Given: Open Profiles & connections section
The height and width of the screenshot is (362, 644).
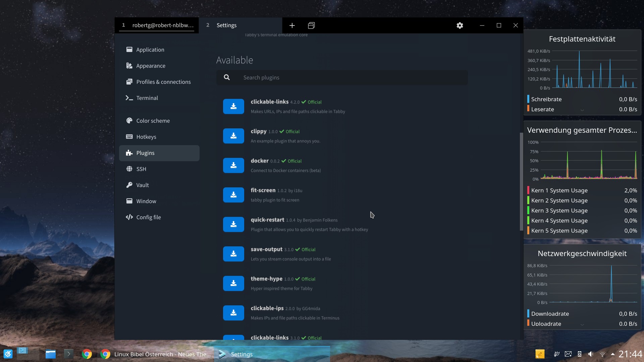Looking at the screenshot, I should coord(159,82).
